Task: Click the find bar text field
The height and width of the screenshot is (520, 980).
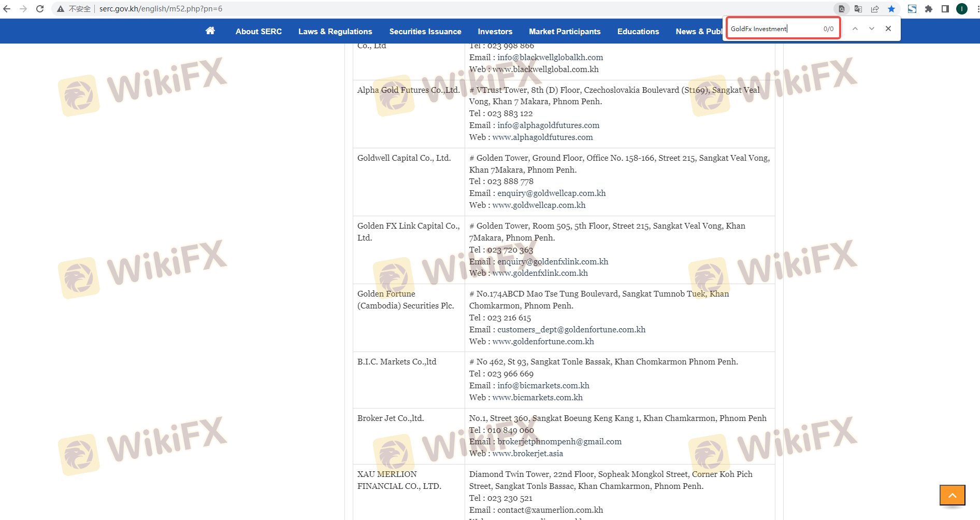Action: click(x=774, y=29)
